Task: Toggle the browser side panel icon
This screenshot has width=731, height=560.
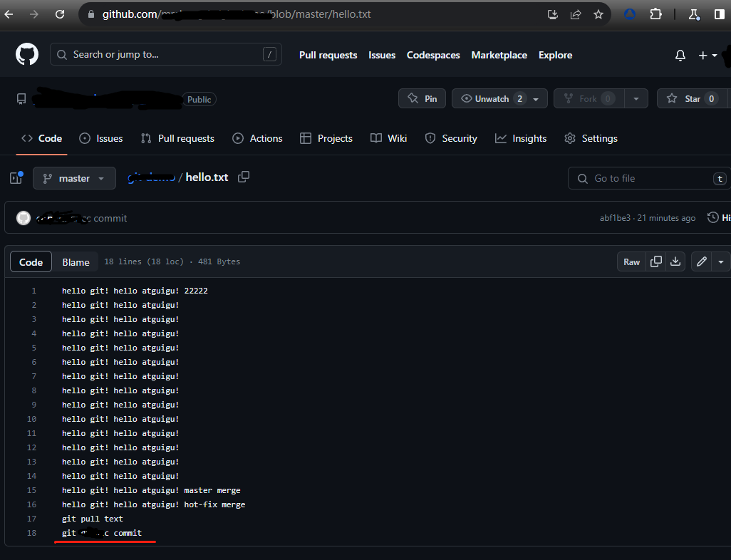Action: 720,14
